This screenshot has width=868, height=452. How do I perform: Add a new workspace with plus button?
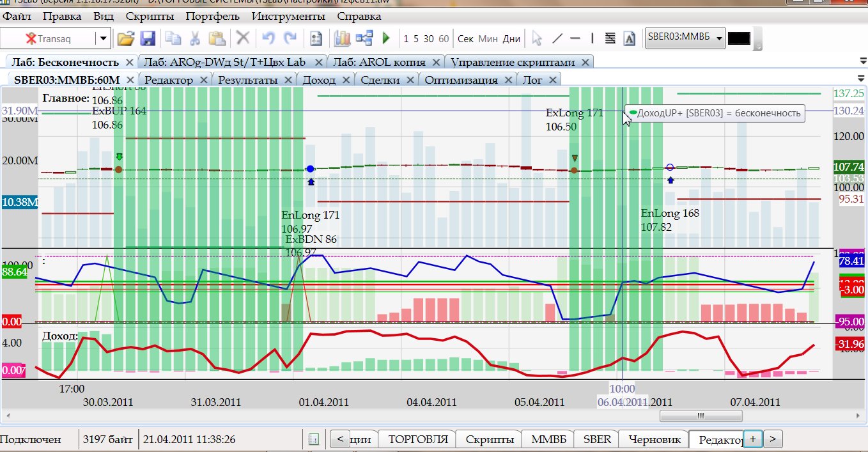753,439
